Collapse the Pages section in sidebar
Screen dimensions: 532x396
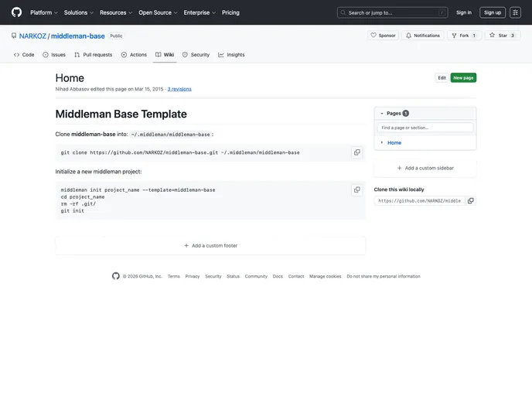tap(381, 113)
